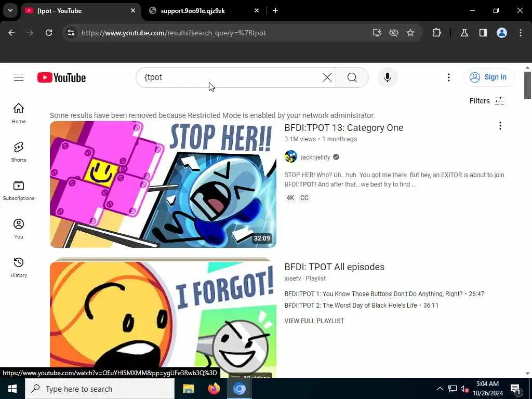This screenshot has width=532, height=399.
Task: Open Subscriptions in the sidebar
Action: (19, 190)
